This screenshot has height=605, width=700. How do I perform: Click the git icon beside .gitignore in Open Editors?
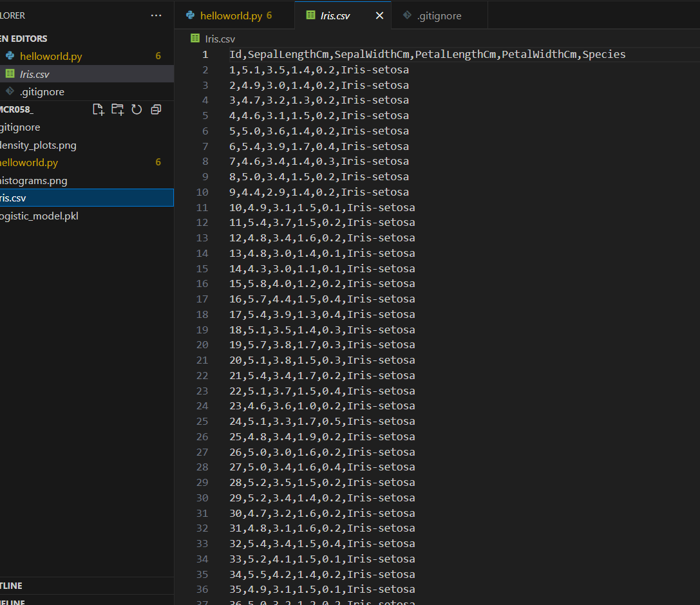(10, 91)
